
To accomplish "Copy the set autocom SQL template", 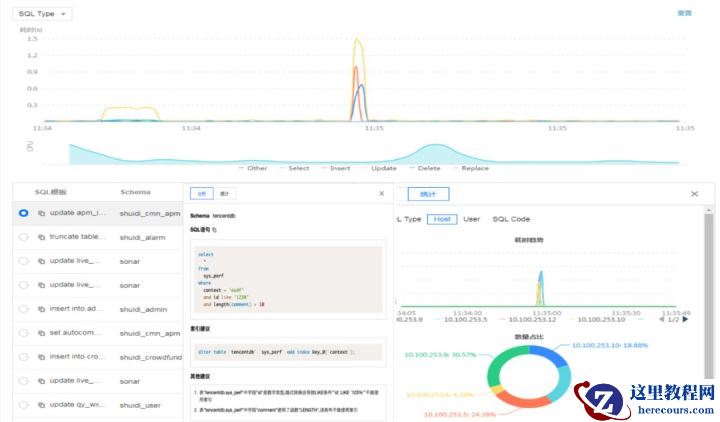I will click(41, 333).
